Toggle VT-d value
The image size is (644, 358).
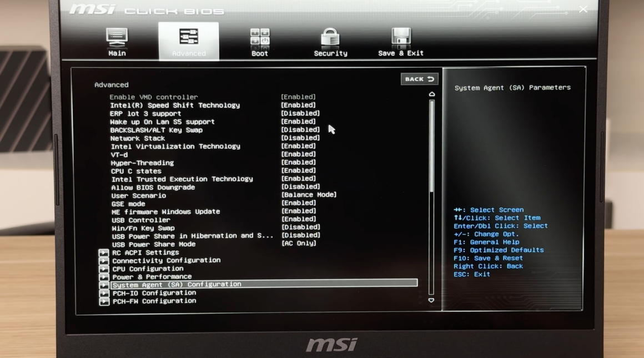[x=298, y=154]
